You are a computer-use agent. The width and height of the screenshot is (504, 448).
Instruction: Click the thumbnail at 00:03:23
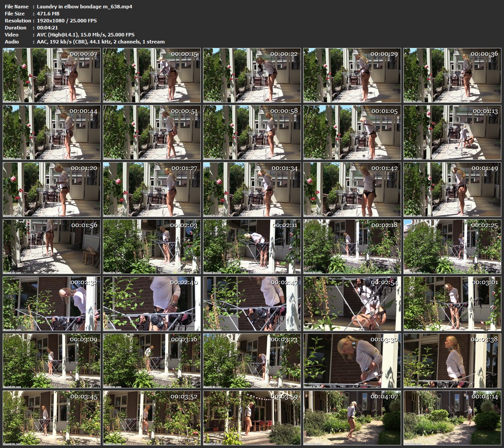coord(252,361)
